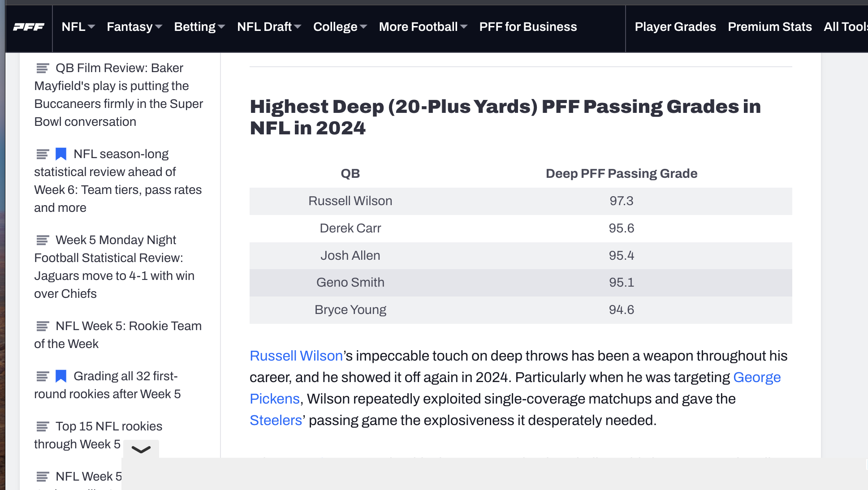Click the PFF logo icon
The height and width of the screenshot is (490, 868).
29,27
